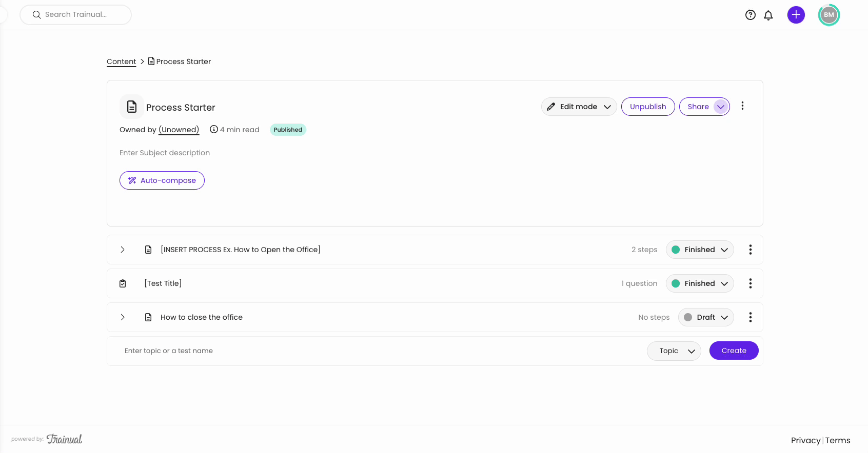The image size is (868, 453).
Task: Click the [INSERT PROCESS Ex. How to Open the Office] title
Action: point(241,250)
